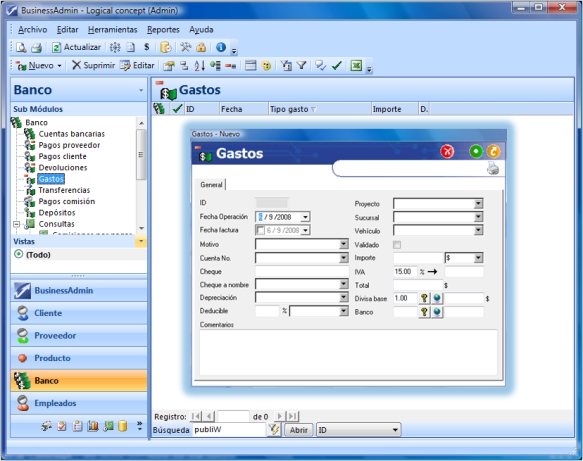Select Pagos comisión in the tree
This screenshot has width=583, height=461.
tap(67, 202)
